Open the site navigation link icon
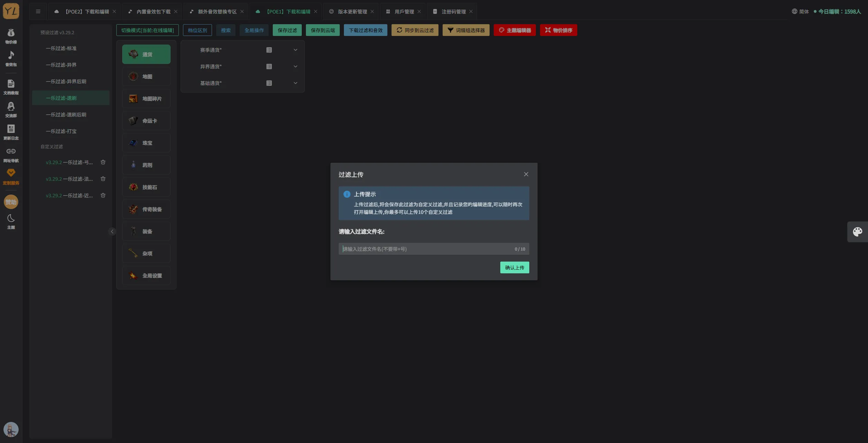868x443 pixels. (11, 154)
